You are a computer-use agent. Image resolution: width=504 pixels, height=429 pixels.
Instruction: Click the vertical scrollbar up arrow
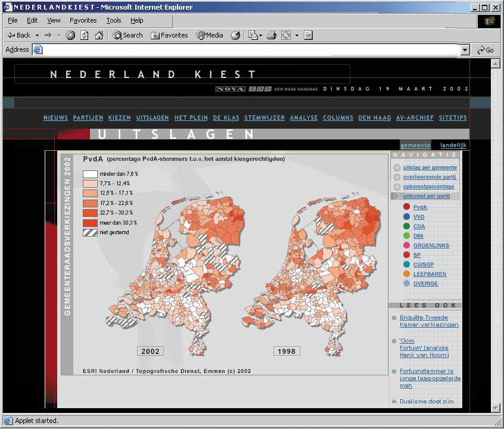tap(495, 64)
